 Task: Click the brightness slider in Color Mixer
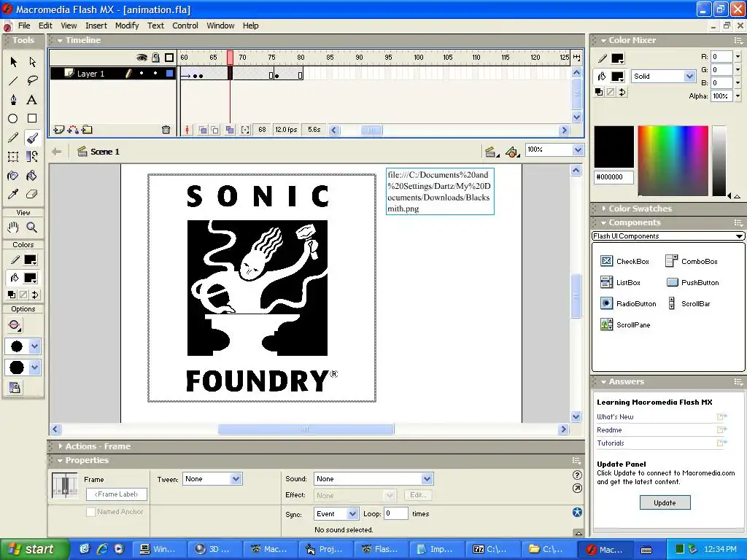(x=719, y=161)
